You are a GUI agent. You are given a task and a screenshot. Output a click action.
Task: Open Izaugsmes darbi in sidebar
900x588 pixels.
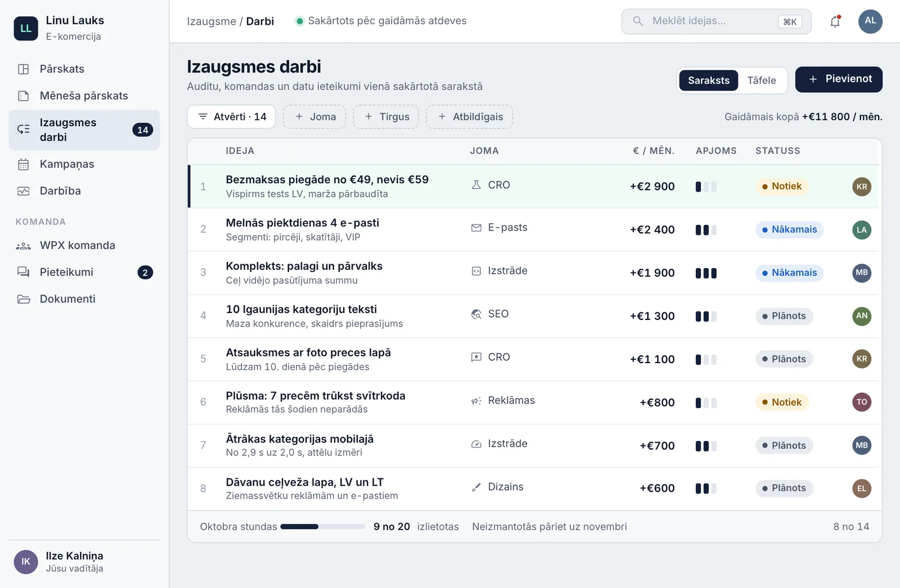pyautogui.click(x=84, y=130)
